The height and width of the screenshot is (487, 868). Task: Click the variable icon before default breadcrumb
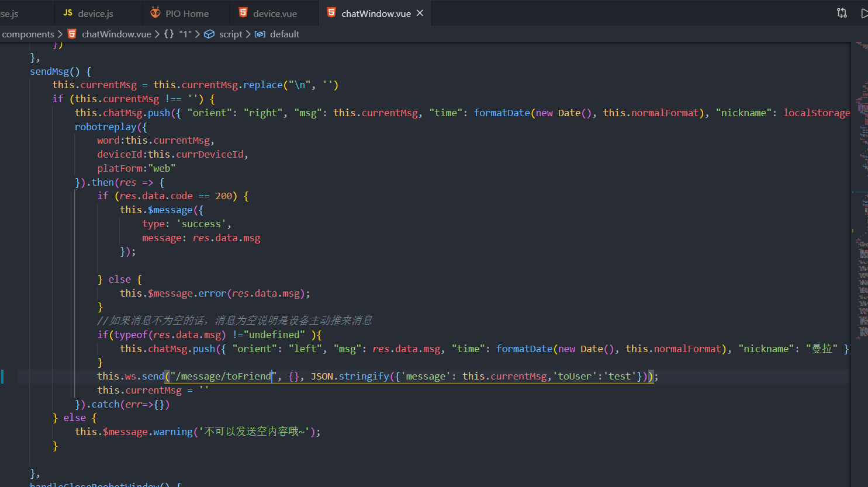[x=260, y=34]
